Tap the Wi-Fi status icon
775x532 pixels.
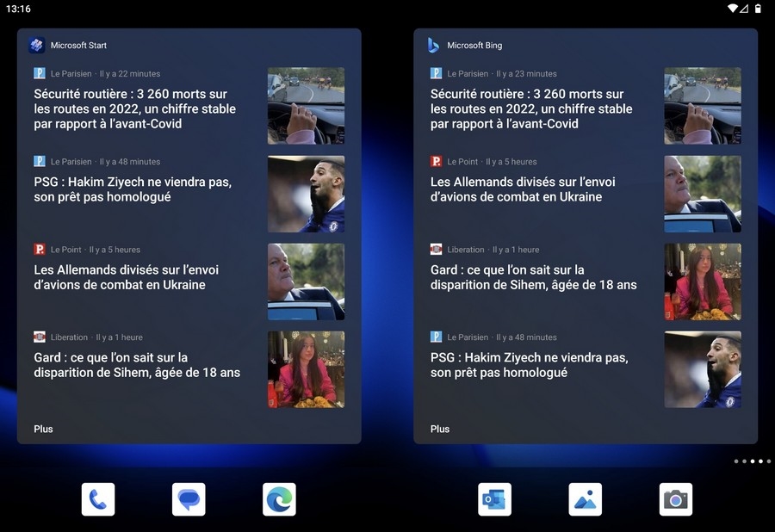point(733,9)
